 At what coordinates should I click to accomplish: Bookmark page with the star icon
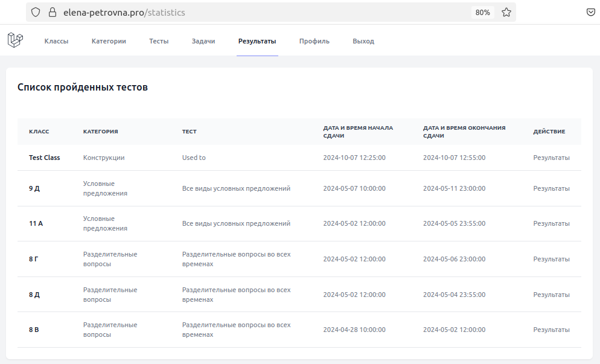[x=506, y=12]
